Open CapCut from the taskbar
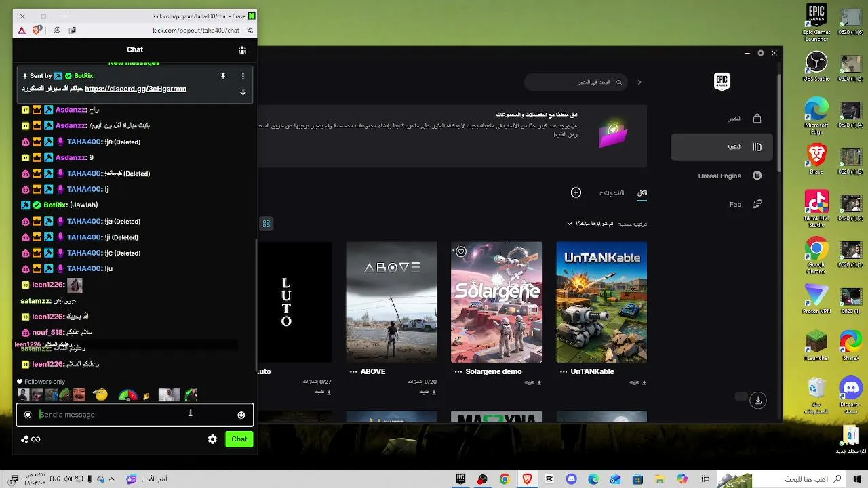The width and height of the screenshot is (868, 488). 549,479
